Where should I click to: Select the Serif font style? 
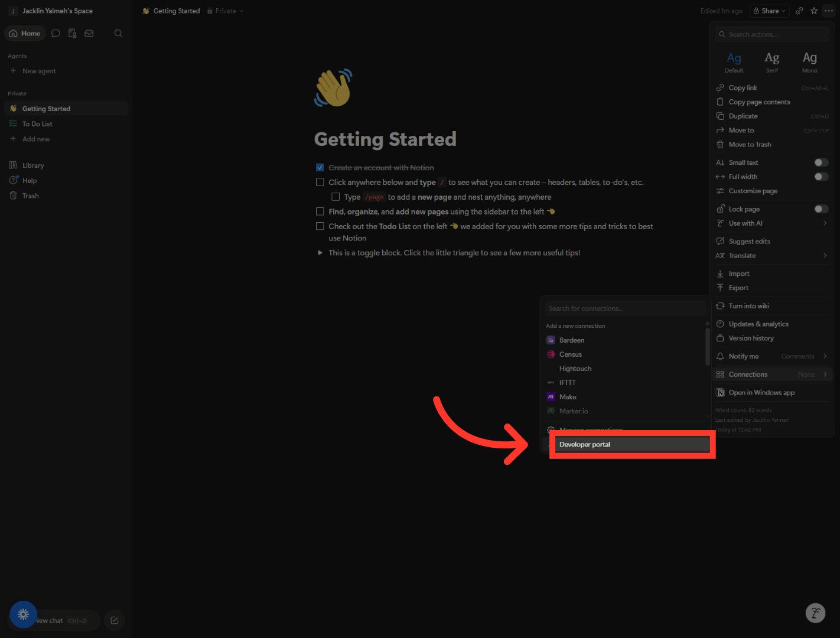pos(771,63)
